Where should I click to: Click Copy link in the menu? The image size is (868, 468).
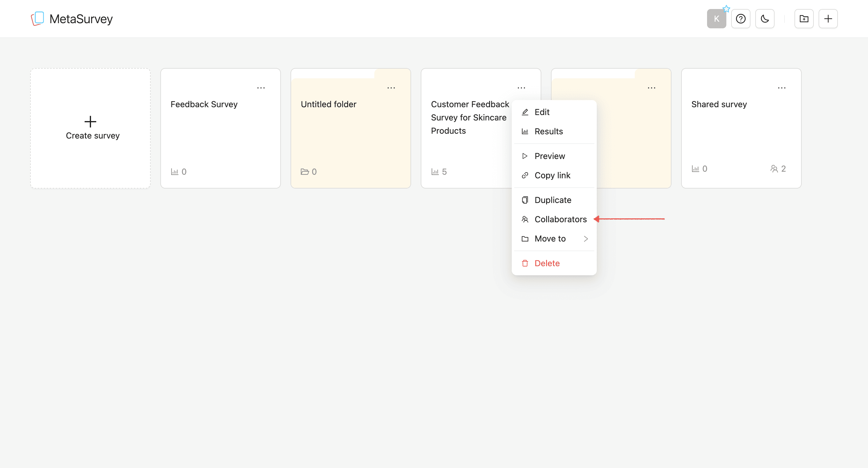pyautogui.click(x=552, y=175)
